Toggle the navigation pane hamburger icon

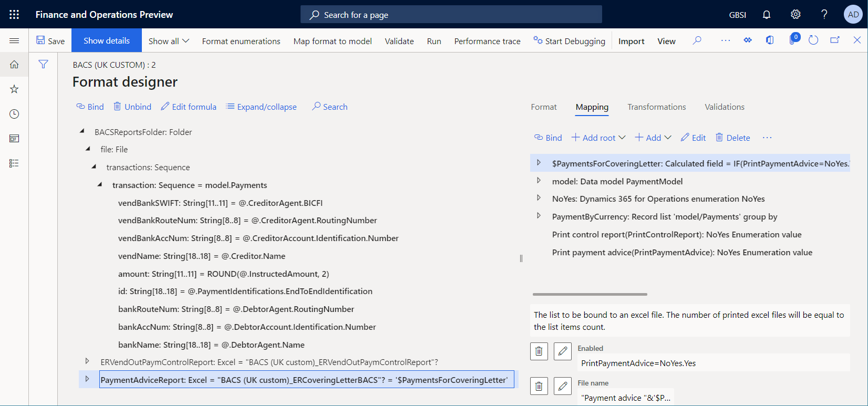point(14,41)
